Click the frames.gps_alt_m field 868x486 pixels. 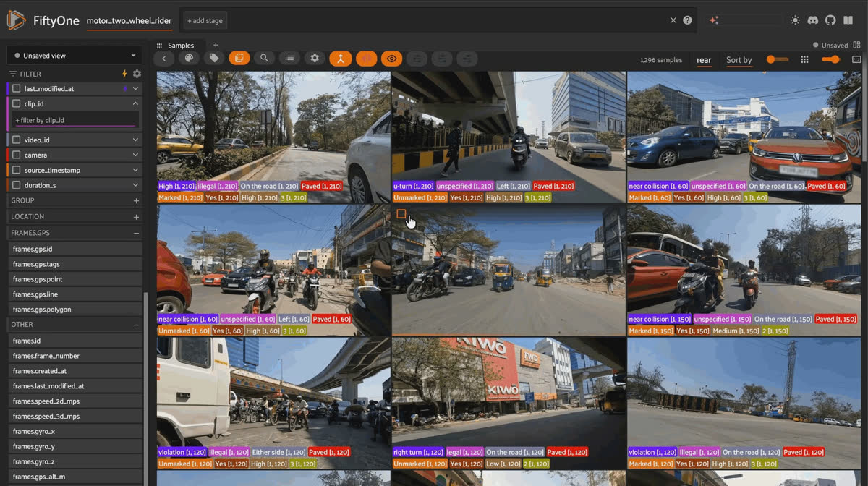click(76, 477)
